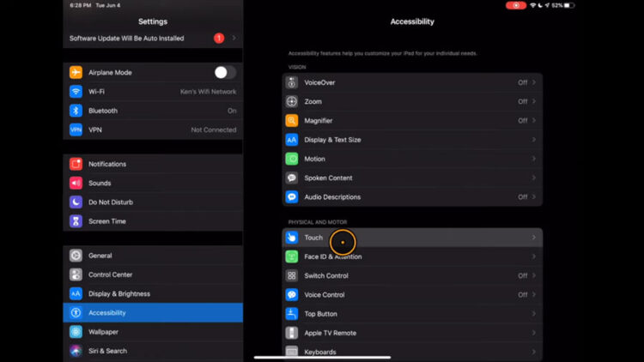Viewport: 644px width, 362px height.
Task: Open the Software Update notice
Action: coord(153,39)
